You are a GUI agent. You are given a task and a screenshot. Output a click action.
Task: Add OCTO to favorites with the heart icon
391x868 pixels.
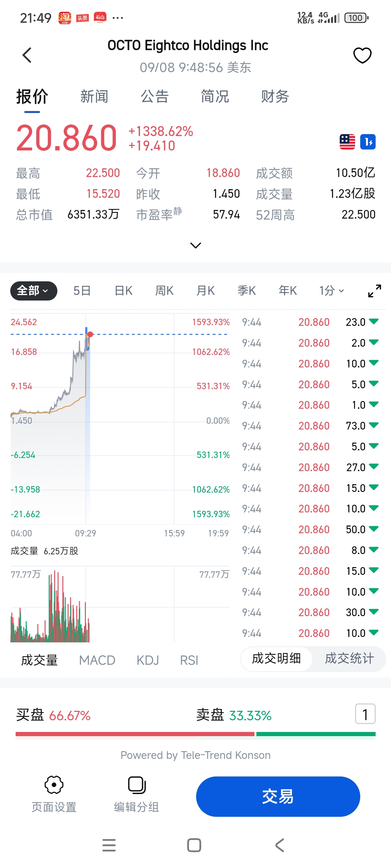pyautogui.click(x=362, y=55)
